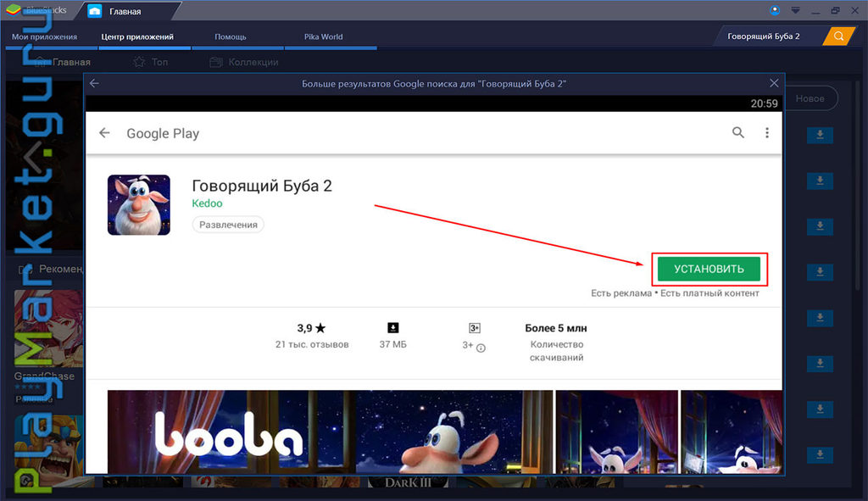Close the Google search results dialog
The height and width of the screenshot is (501, 868).
click(774, 83)
